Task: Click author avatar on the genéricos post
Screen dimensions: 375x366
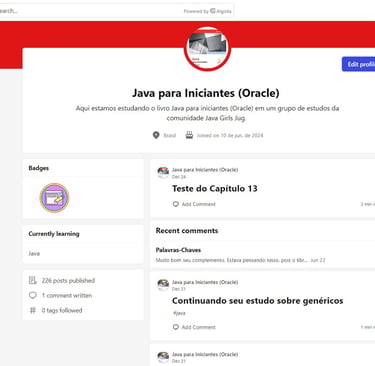Action: (x=163, y=285)
